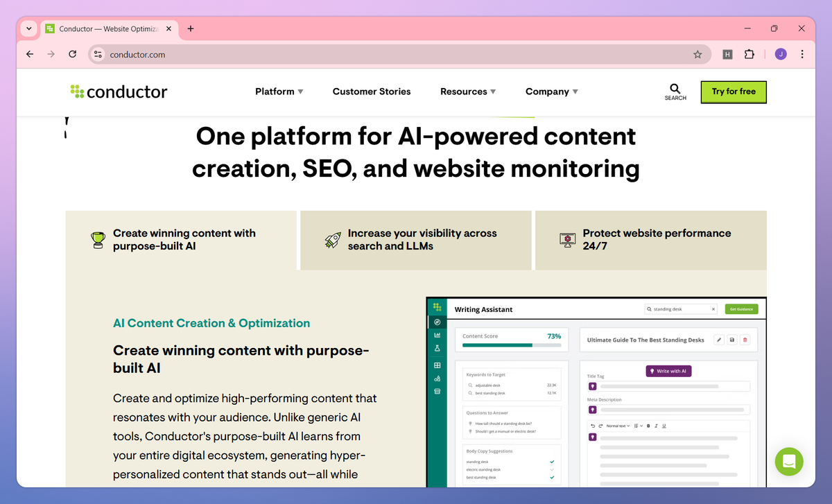The width and height of the screenshot is (832, 504).
Task: Click the redo arrow in the editor toolbar
Action: pyautogui.click(x=600, y=426)
